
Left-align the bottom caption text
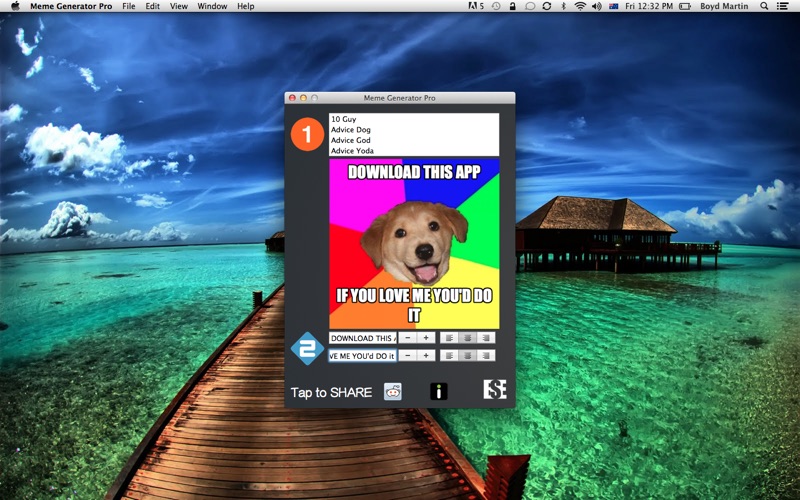449,356
